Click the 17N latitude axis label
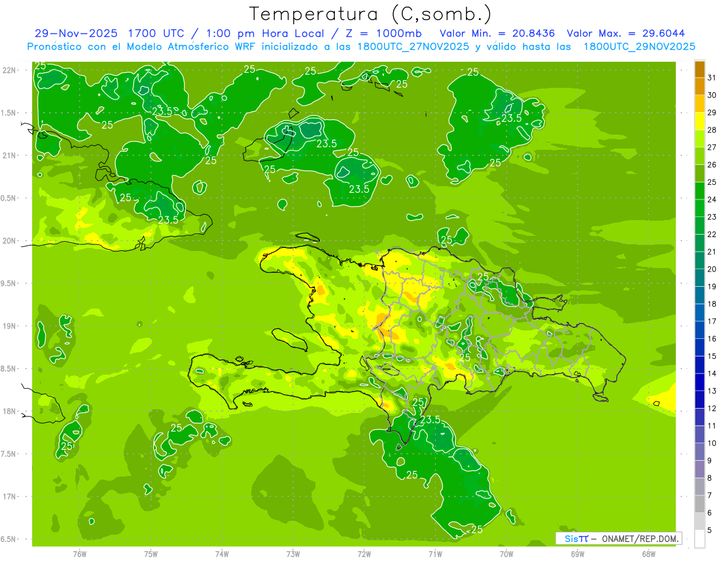Screen dimensions: 728x562 tap(10, 497)
